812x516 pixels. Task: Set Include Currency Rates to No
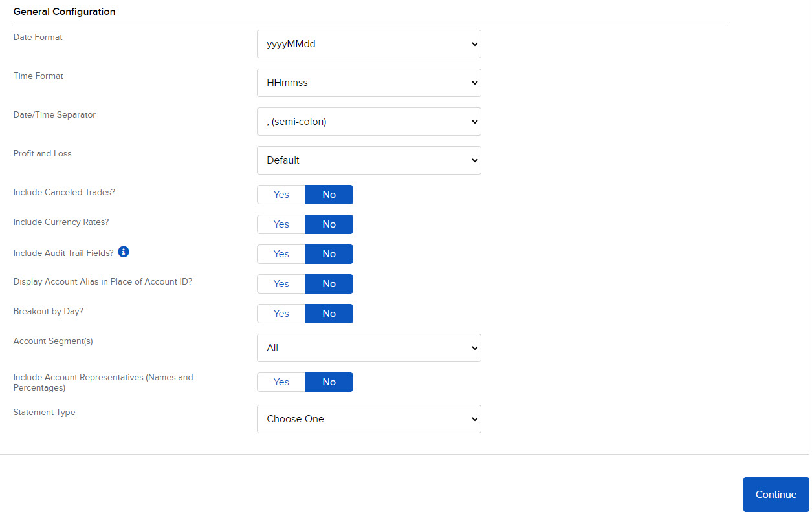click(x=329, y=224)
